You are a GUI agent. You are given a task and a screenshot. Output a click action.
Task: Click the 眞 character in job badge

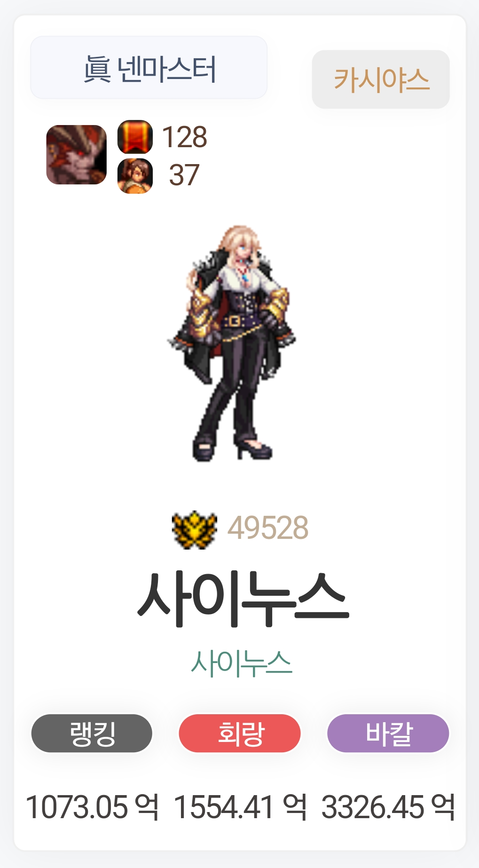pyautogui.click(x=97, y=69)
